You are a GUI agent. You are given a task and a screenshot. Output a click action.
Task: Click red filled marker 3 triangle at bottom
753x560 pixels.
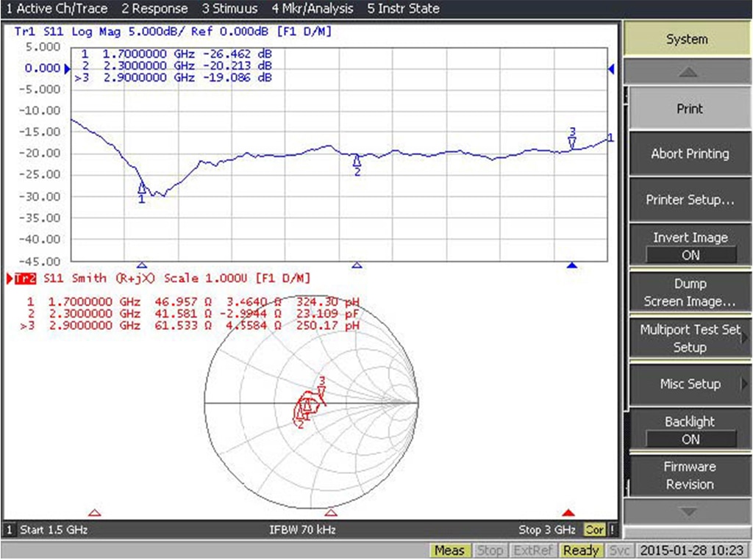tap(568, 513)
